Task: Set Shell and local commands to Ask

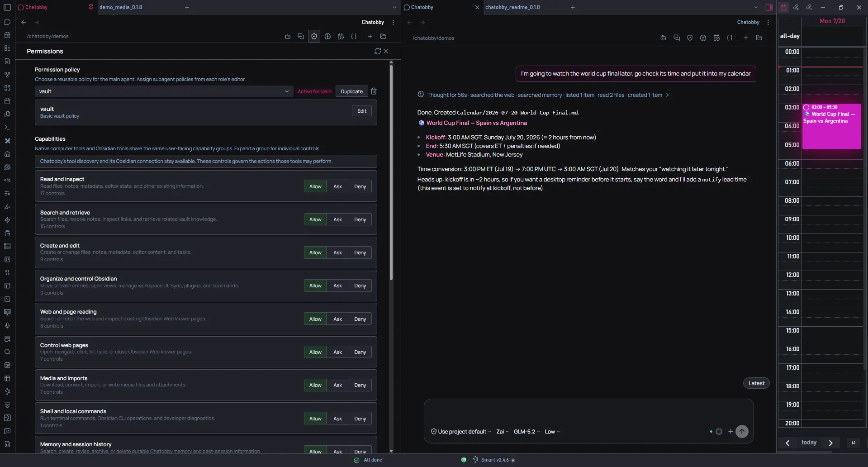Action: click(337, 419)
